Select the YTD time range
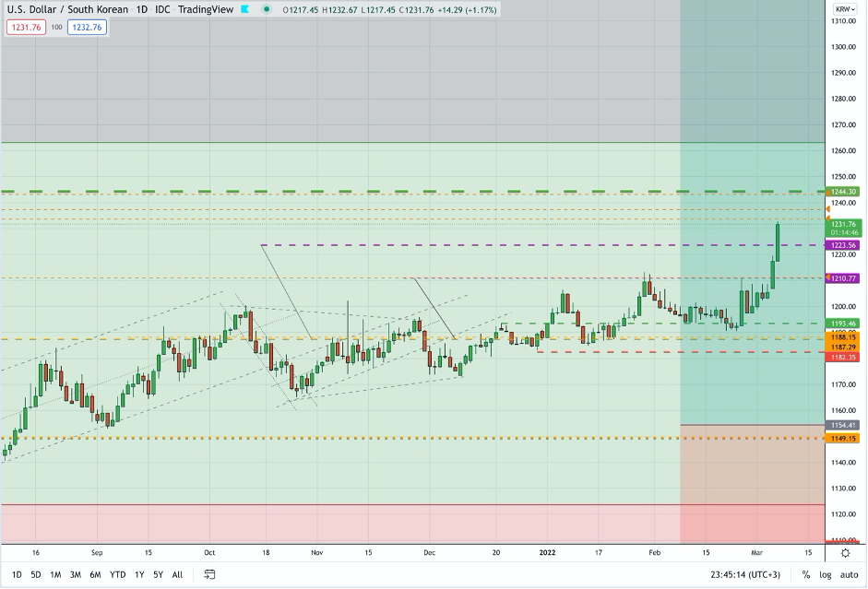 pos(117,574)
